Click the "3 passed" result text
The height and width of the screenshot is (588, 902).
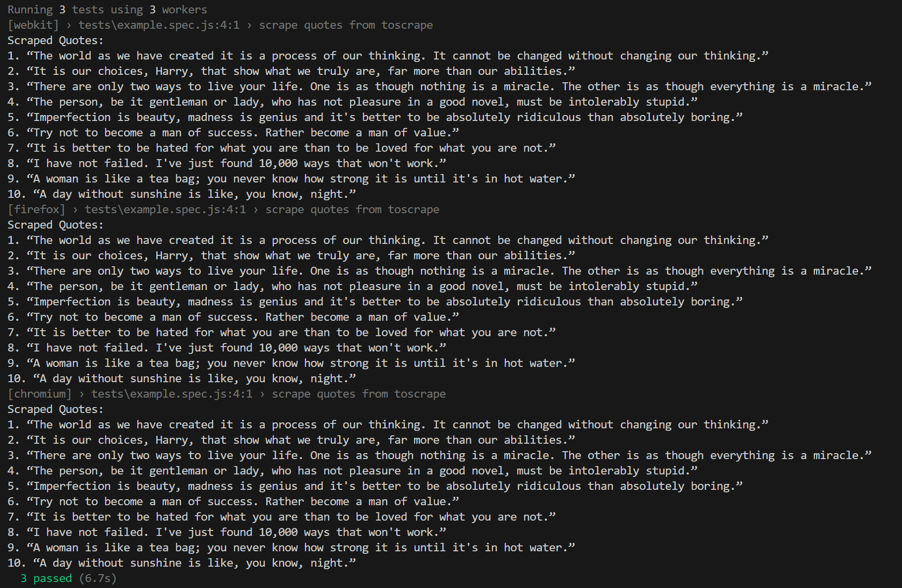click(x=46, y=579)
